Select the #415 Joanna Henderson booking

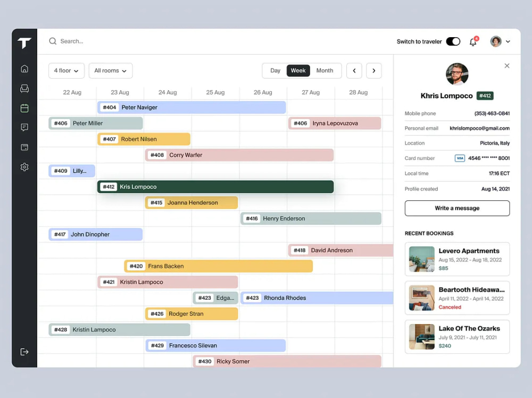192,203
